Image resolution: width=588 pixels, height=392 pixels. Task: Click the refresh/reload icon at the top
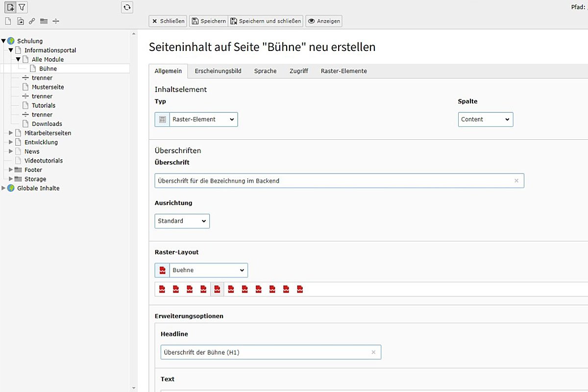127,7
